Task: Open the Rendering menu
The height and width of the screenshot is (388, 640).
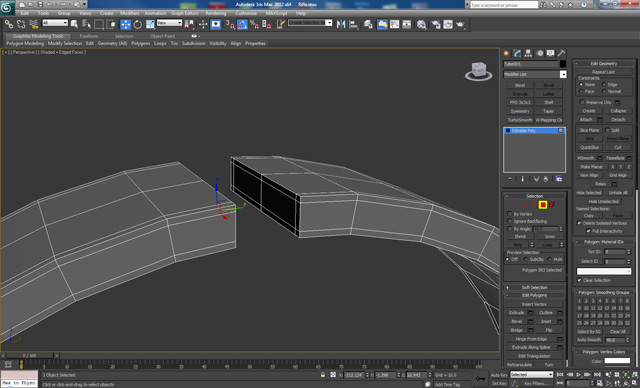Action: click(216, 13)
